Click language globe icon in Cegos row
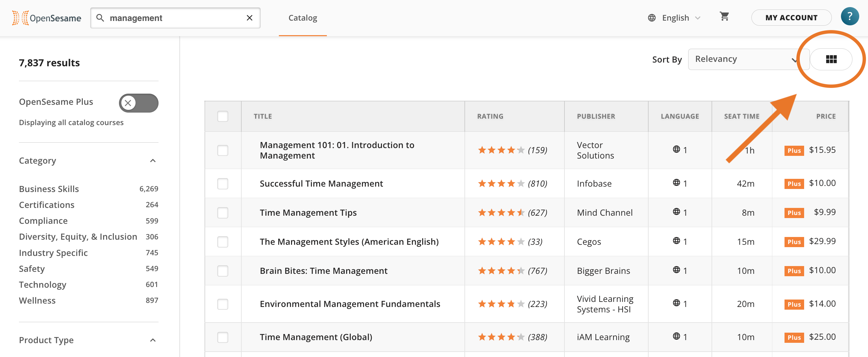 click(676, 241)
